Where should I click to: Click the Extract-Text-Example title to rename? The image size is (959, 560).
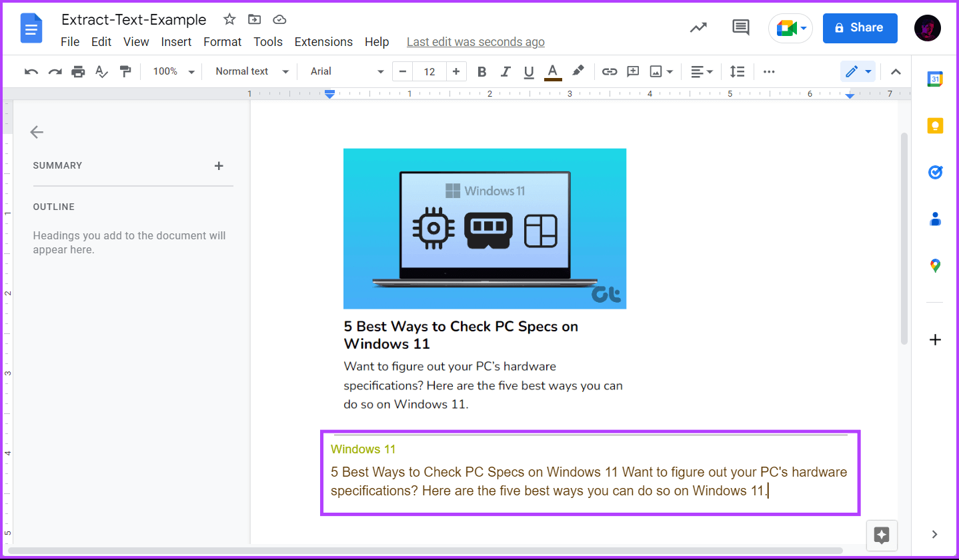134,20
